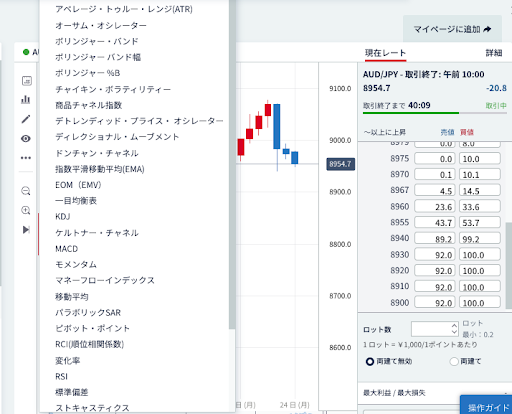
Task: Select RSI in the indicator dropdown
Action: pyautogui.click(x=61, y=376)
